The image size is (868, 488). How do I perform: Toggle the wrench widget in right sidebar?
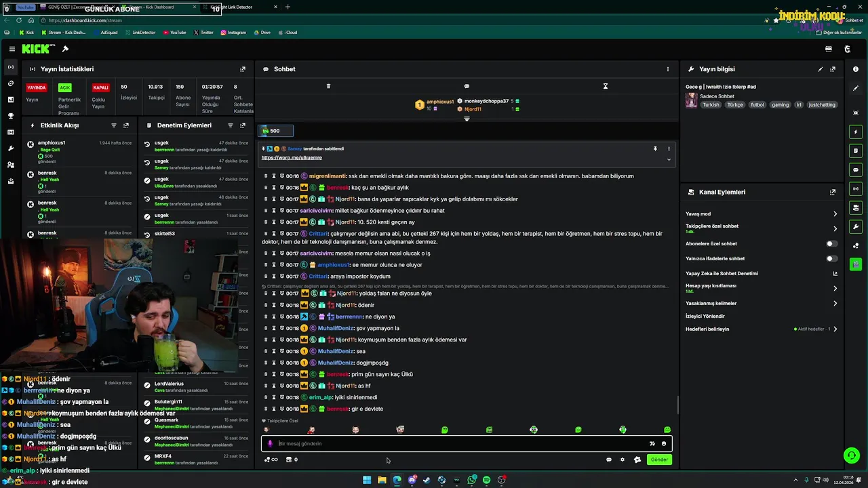coord(856,226)
